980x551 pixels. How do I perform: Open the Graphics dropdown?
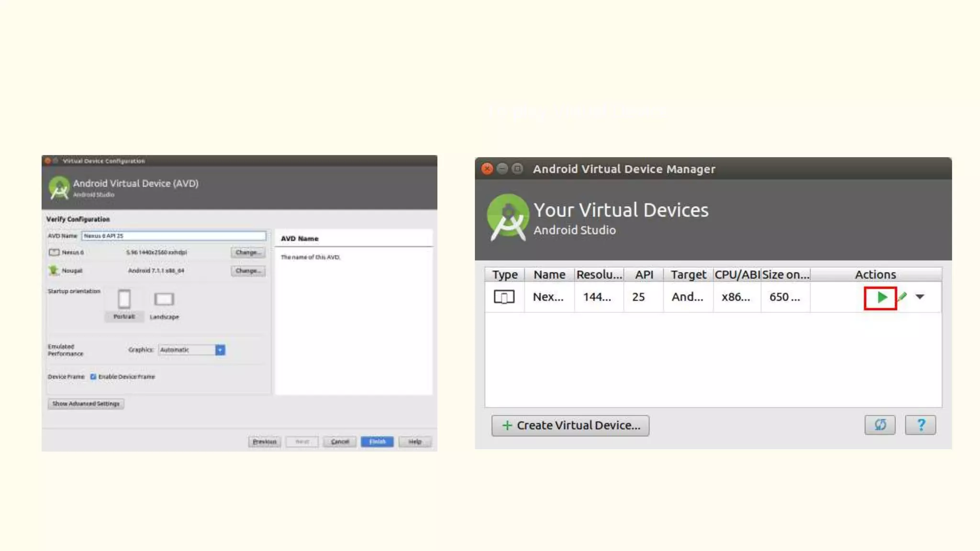192,350
